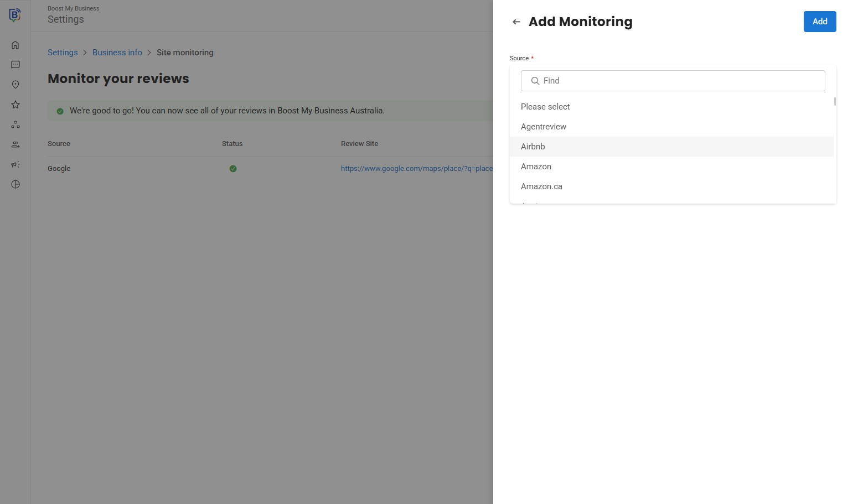
Task: Go back using the arrow beside Add Monitoring
Action: [x=516, y=22]
